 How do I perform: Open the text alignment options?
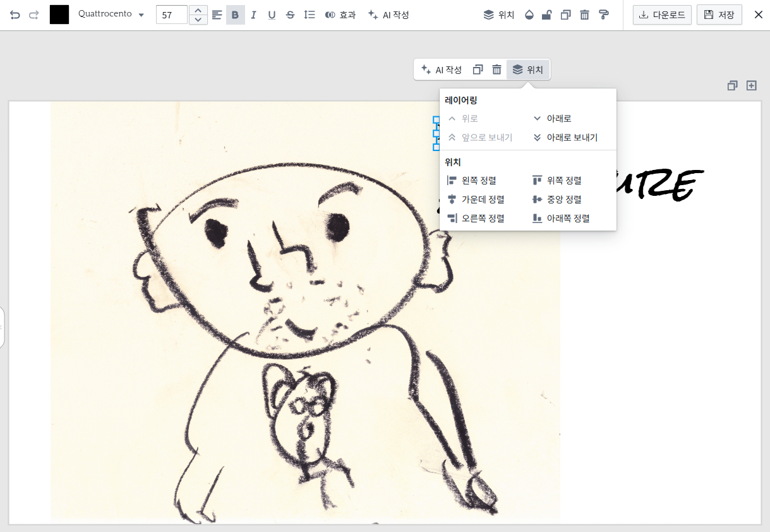[217, 15]
